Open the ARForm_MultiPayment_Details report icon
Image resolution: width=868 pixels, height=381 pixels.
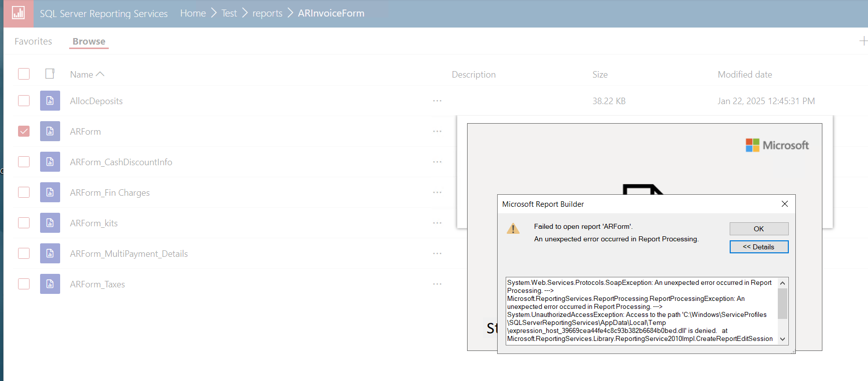pos(50,253)
